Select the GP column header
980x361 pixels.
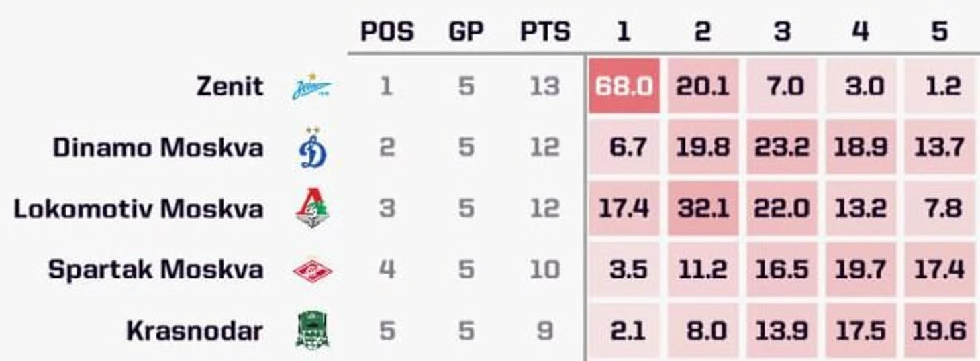[x=467, y=32]
